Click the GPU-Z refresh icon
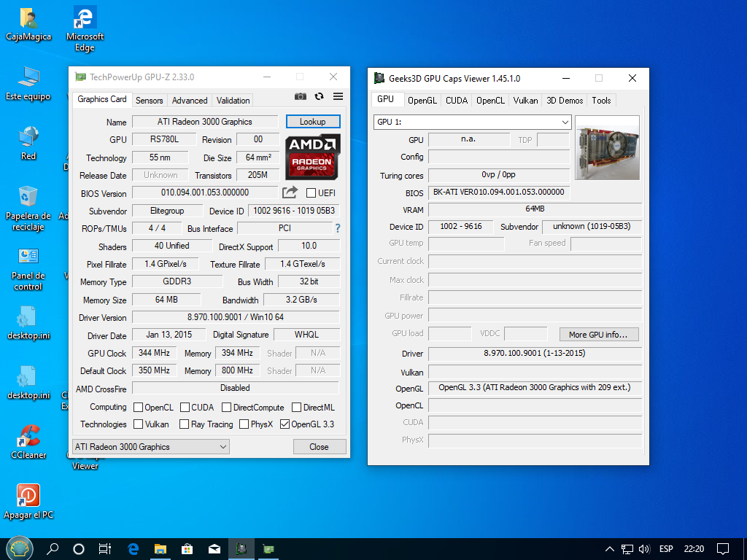Screen dimensions: 747x560 click(320, 97)
